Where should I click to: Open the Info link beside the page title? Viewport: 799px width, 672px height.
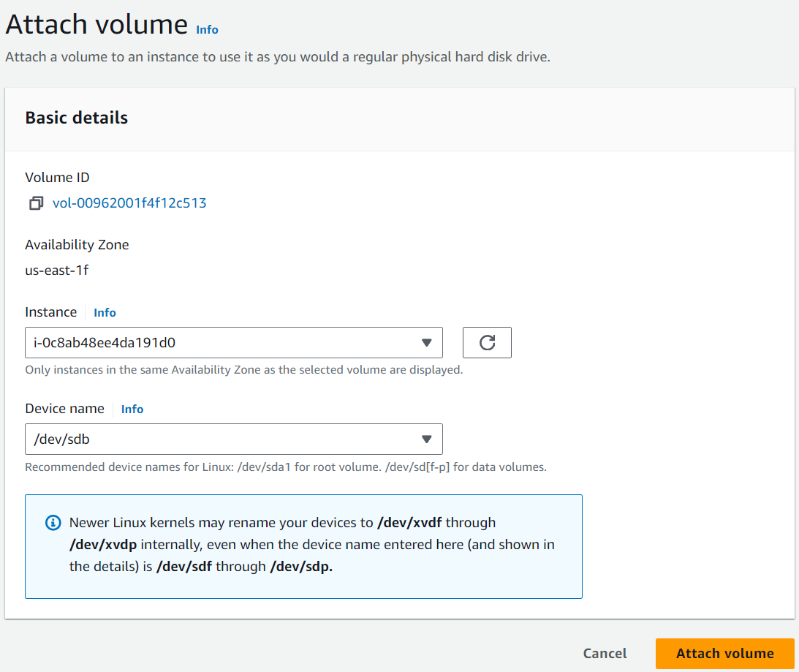[207, 29]
